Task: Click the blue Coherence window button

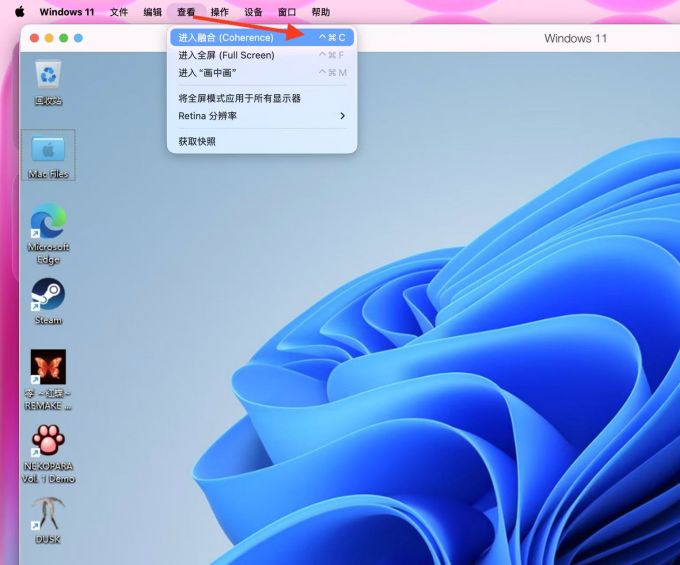Action: pos(78,38)
